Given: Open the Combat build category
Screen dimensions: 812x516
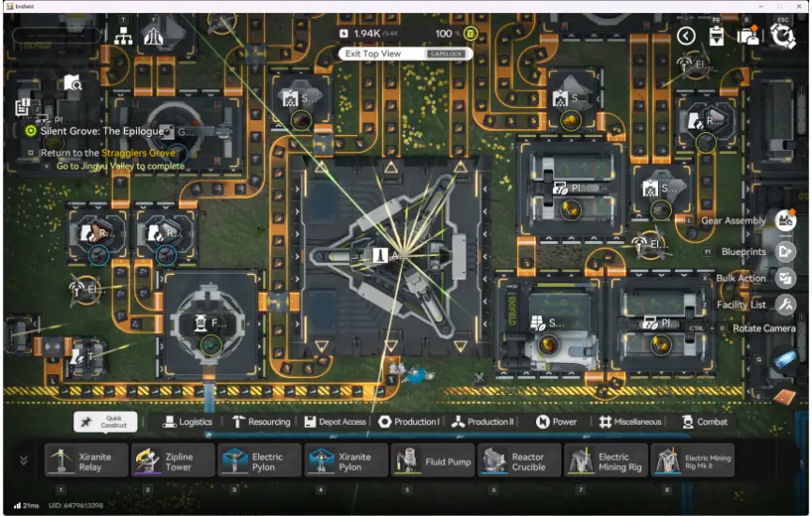Looking at the screenshot, I should [704, 422].
